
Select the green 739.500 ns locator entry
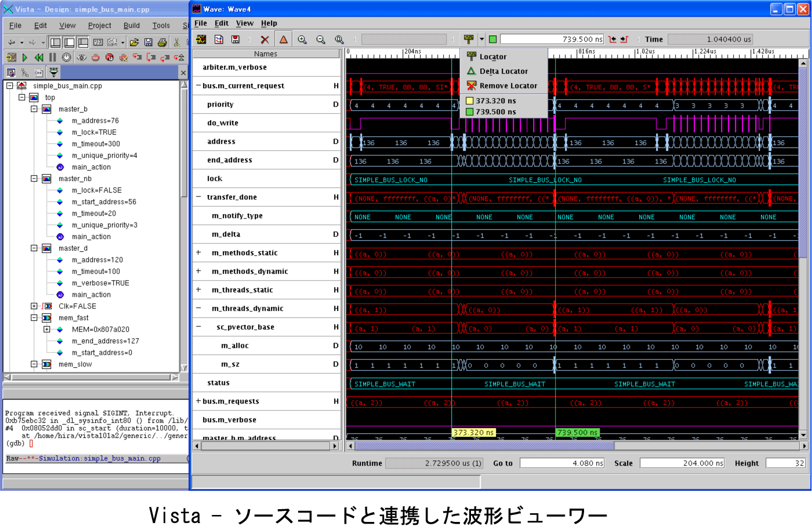[491, 112]
